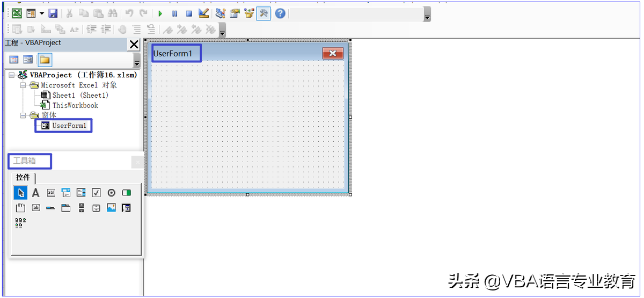This screenshot has height=298, width=644.
Task: Select the SpinButton control icon
Action: (96, 208)
